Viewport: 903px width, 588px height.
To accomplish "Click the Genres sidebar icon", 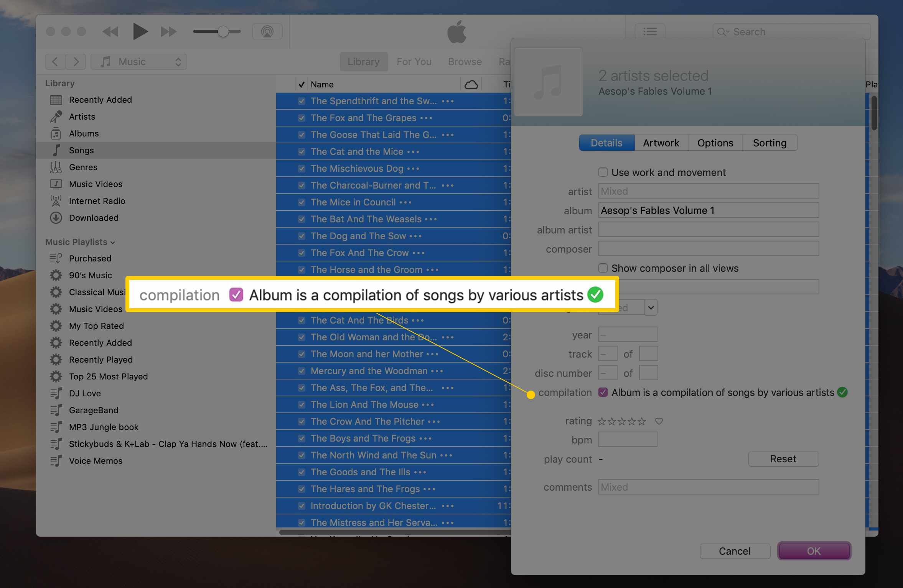I will point(57,167).
